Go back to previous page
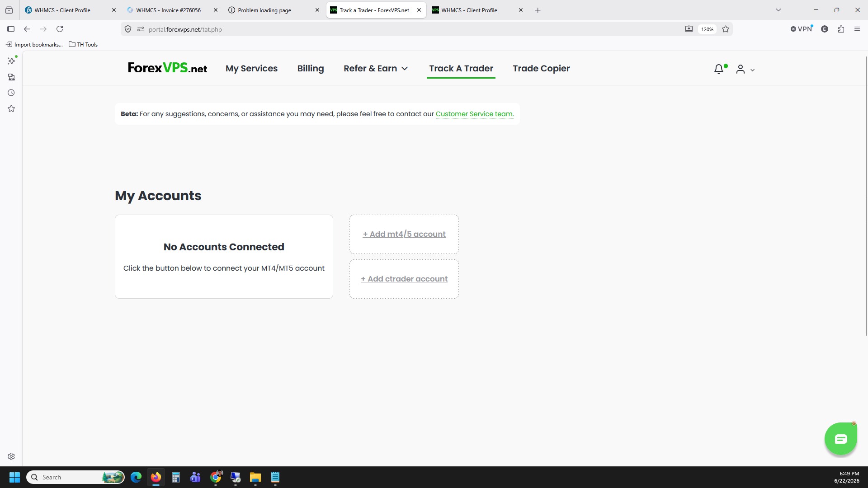This screenshot has width=868, height=488. pyautogui.click(x=27, y=29)
